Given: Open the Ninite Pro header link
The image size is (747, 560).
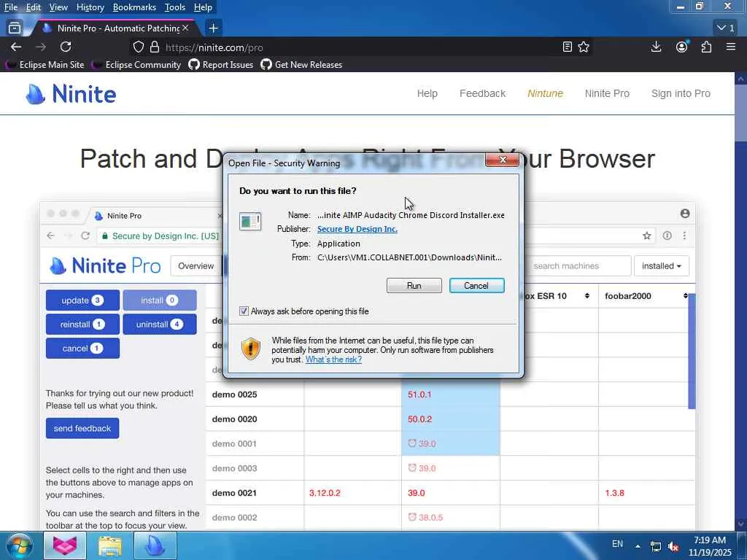Looking at the screenshot, I should pyautogui.click(x=607, y=94).
